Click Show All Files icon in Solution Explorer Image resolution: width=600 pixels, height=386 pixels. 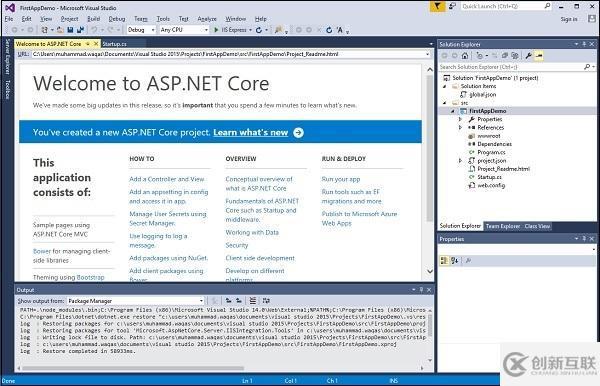[515, 56]
